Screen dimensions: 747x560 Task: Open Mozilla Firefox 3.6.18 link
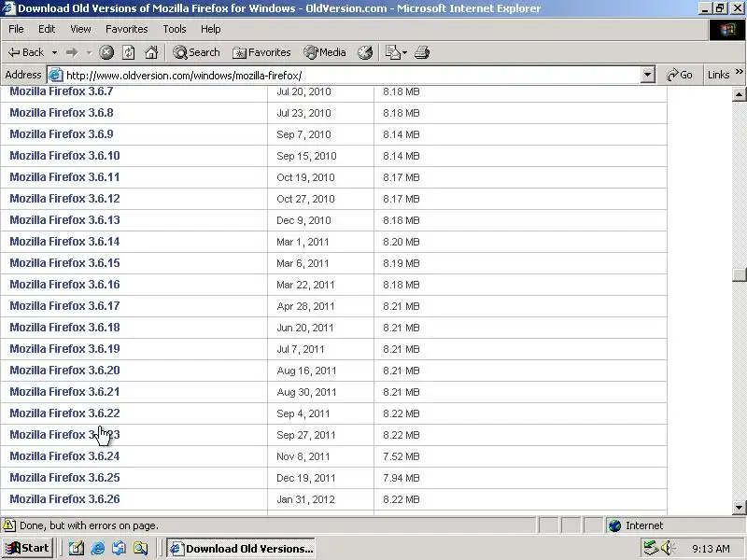tap(64, 328)
